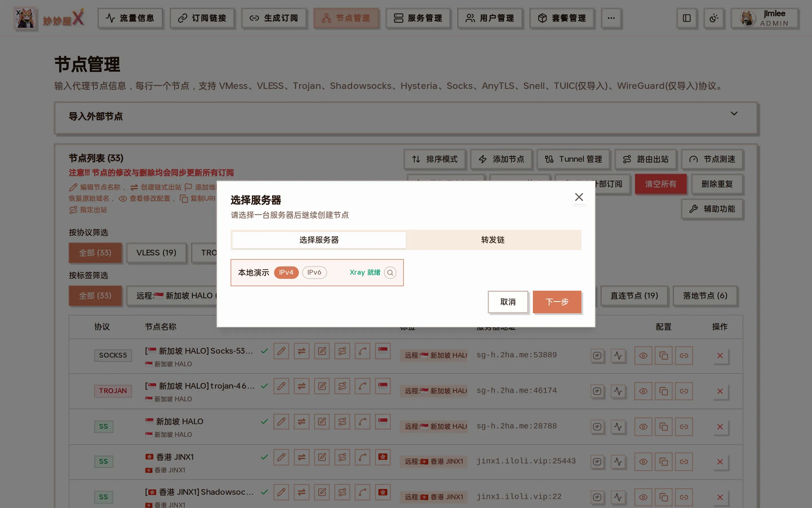Click the 删除重复 button
This screenshot has width=812, height=508.
click(x=717, y=184)
